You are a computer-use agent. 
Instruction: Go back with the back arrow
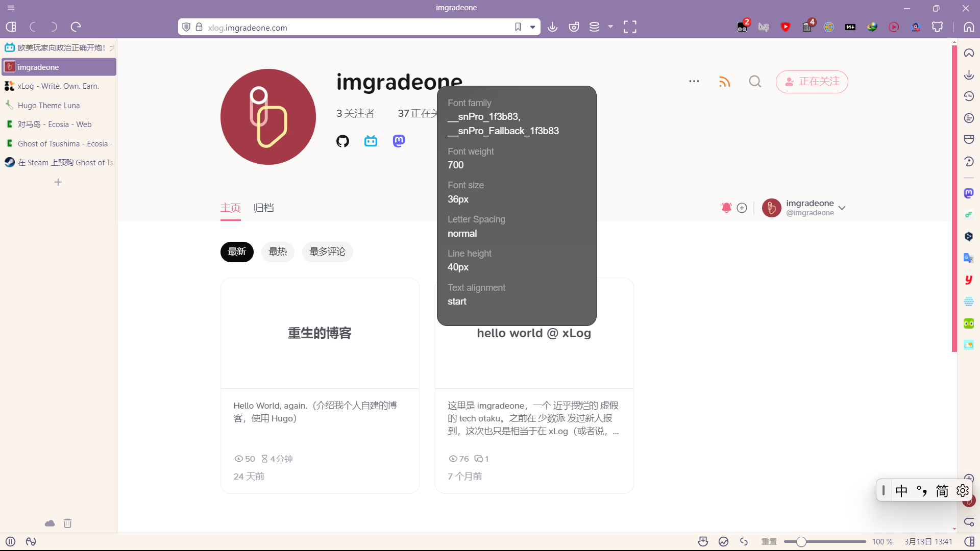[33, 27]
